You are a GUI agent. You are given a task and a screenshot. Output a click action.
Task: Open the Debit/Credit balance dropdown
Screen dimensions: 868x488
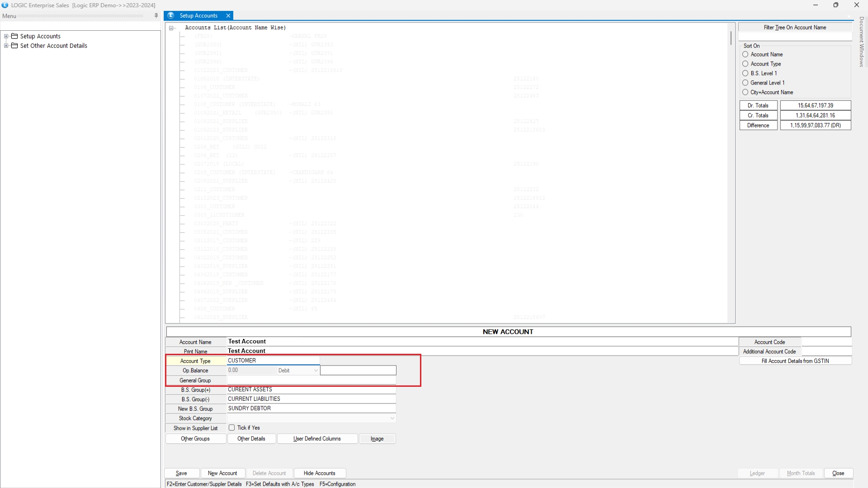pos(316,371)
